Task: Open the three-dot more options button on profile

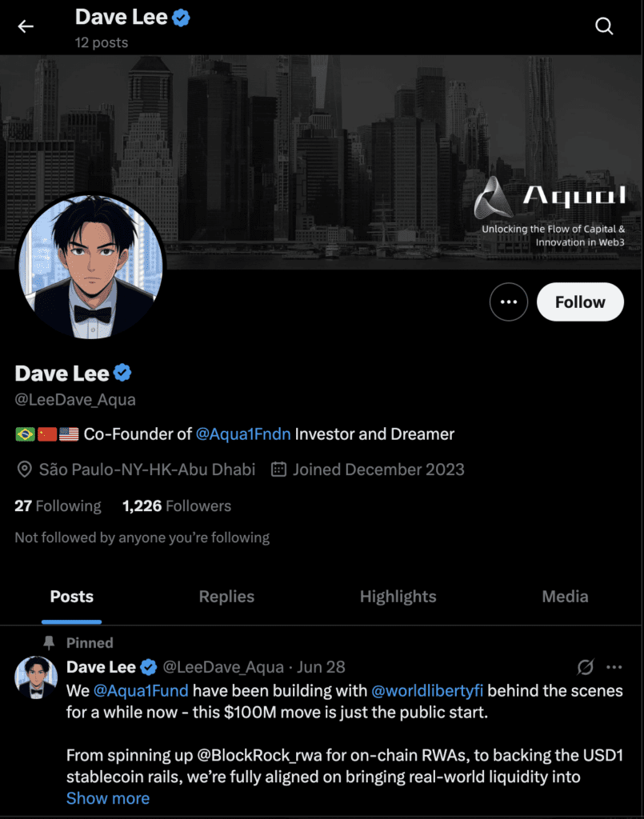Action: click(x=508, y=302)
